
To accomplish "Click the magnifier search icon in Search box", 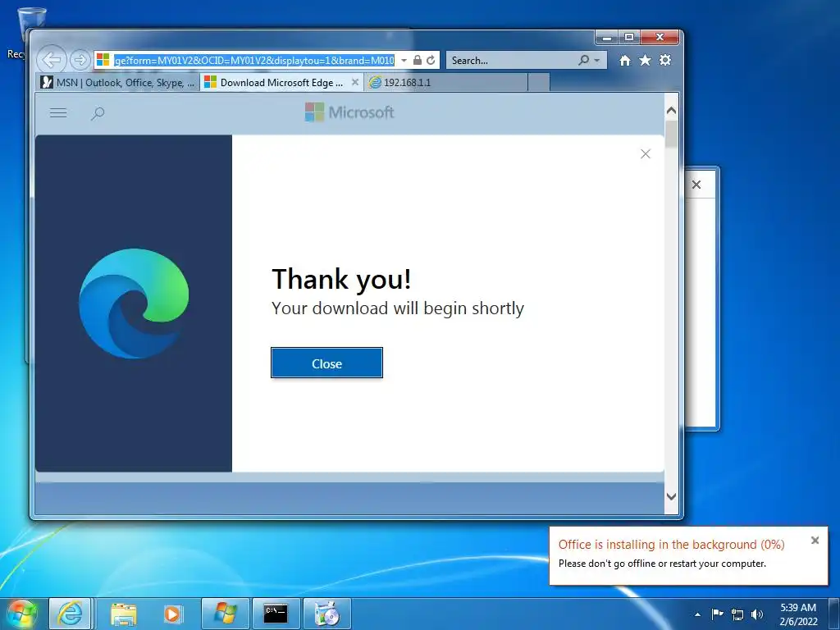I will point(584,61).
